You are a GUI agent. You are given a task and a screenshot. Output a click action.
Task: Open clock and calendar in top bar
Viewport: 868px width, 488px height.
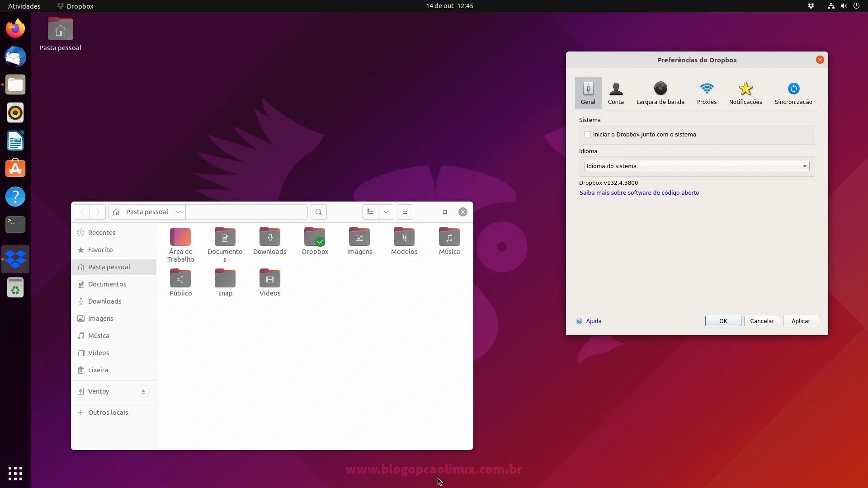449,6
